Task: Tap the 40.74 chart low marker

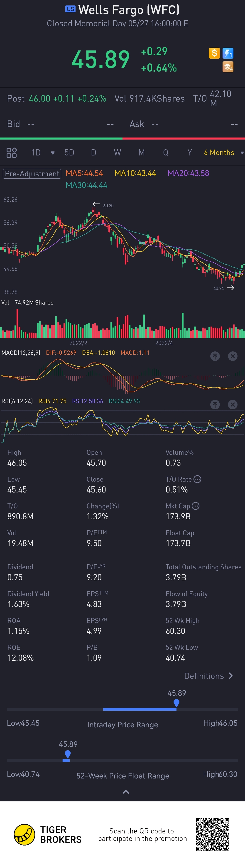Action: (218, 288)
